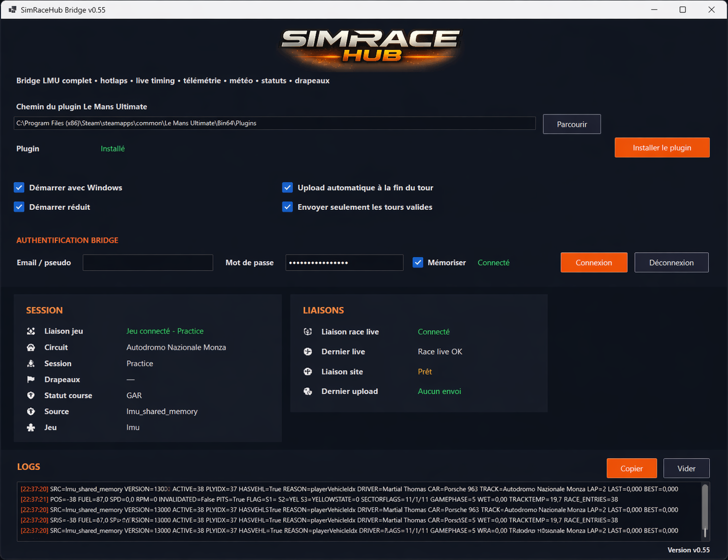This screenshot has height=560, width=728.
Task: Click the Installé plugin status text
Action: click(113, 149)
